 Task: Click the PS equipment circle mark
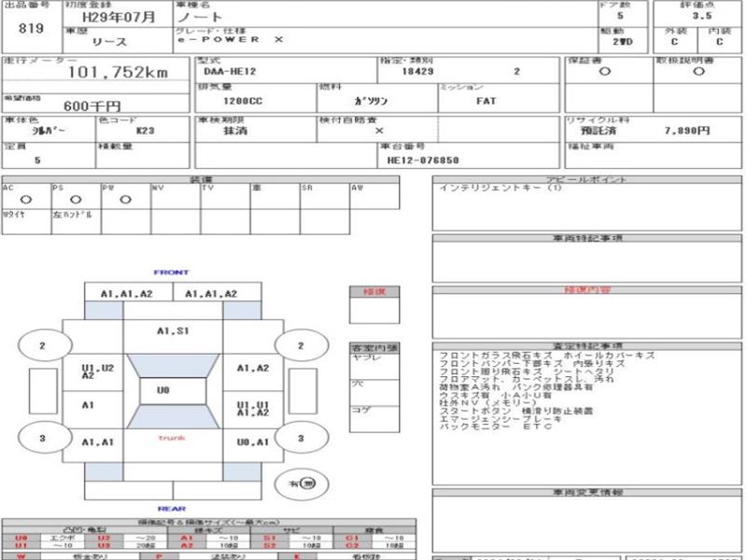pyautogui.click(x=76, y=200)
